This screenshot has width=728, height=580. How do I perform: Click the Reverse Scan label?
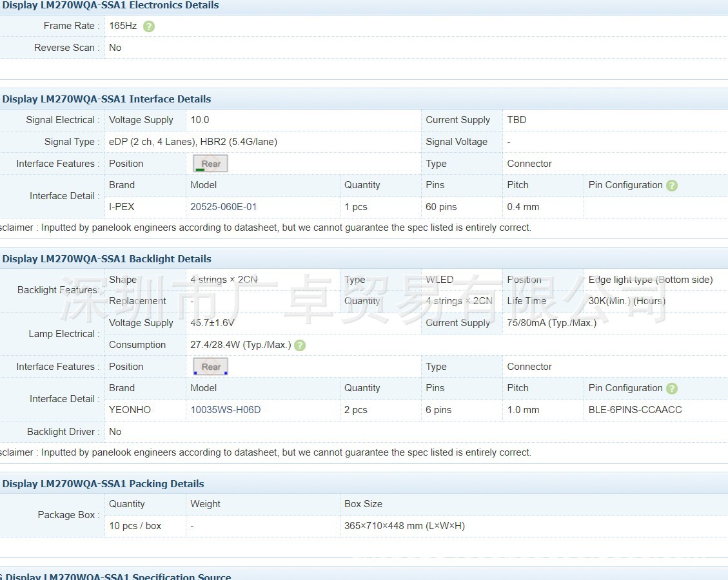(66, 47)
